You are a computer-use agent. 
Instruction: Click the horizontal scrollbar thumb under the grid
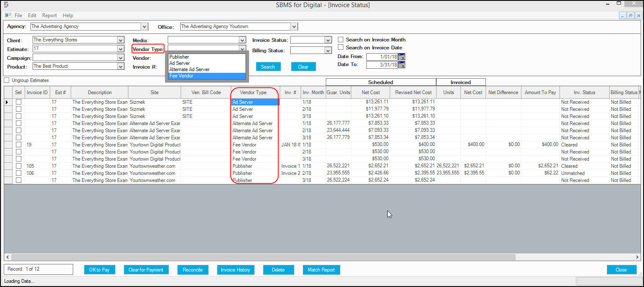pos(263,257)
